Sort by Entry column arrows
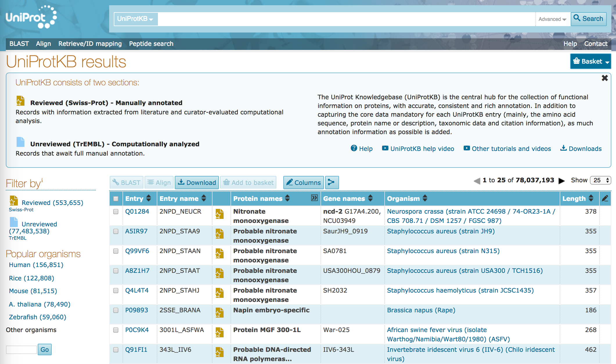This screenshot has height=364, width=616. (149, 198)
